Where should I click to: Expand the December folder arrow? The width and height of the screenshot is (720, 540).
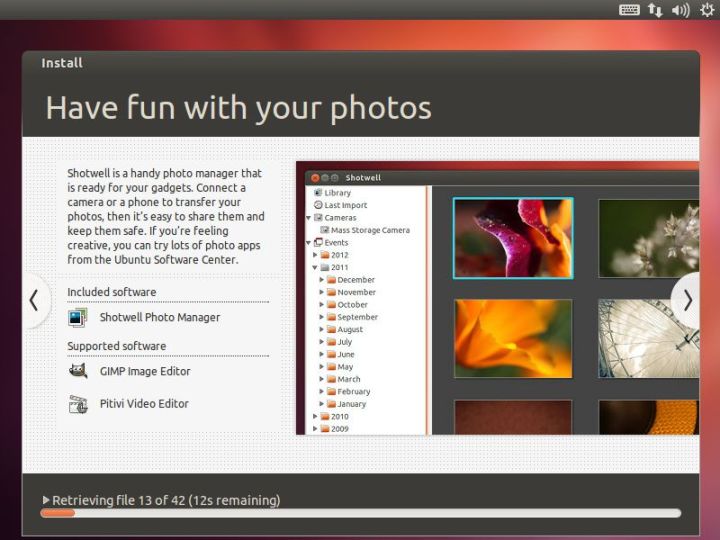click(x=321, y=280)
